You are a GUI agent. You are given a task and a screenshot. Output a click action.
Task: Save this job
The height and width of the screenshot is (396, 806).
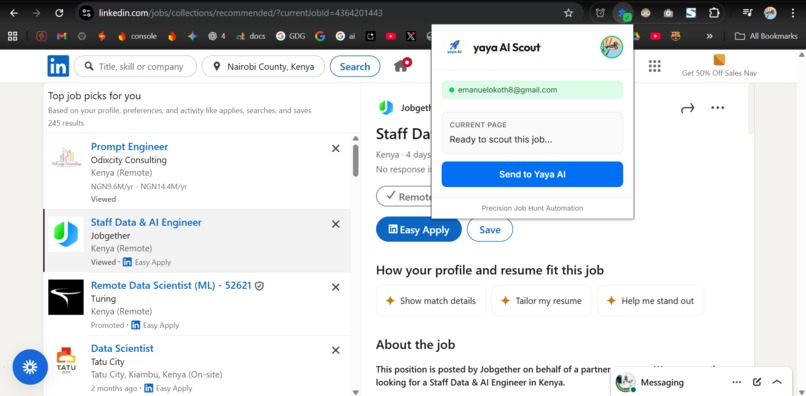[x=489, y=230]
